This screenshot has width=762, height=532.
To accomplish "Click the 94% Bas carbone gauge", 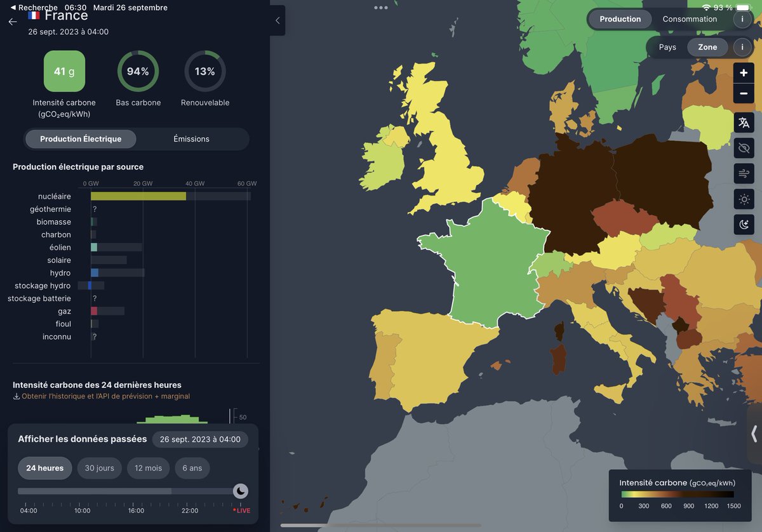I will 138,71.
